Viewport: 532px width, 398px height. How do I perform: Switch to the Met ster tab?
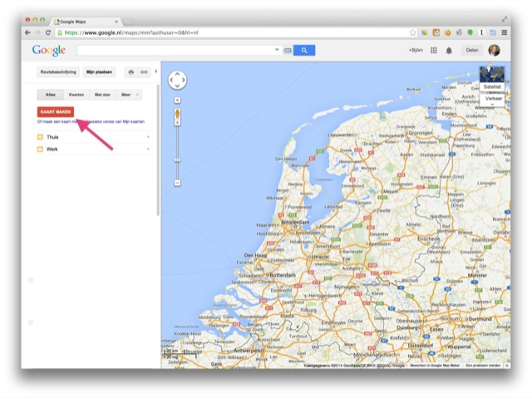pos(102,95)
